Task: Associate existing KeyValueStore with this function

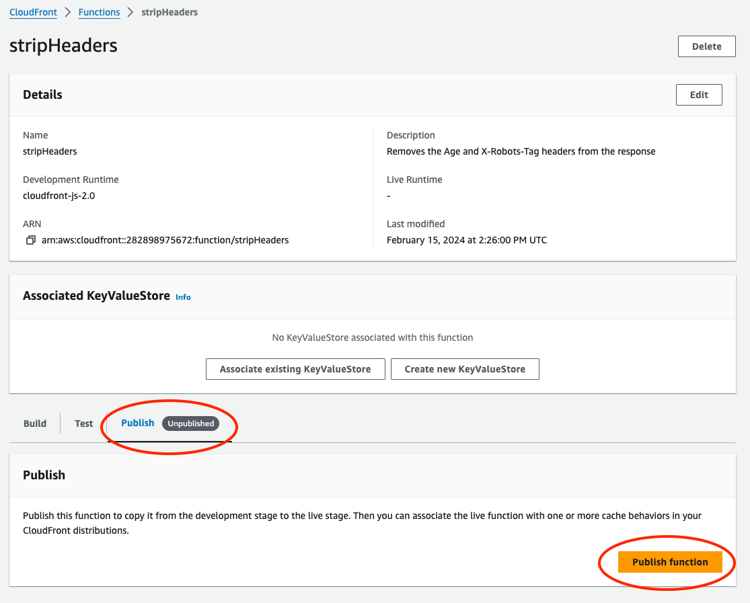Action: coord(295,369)
